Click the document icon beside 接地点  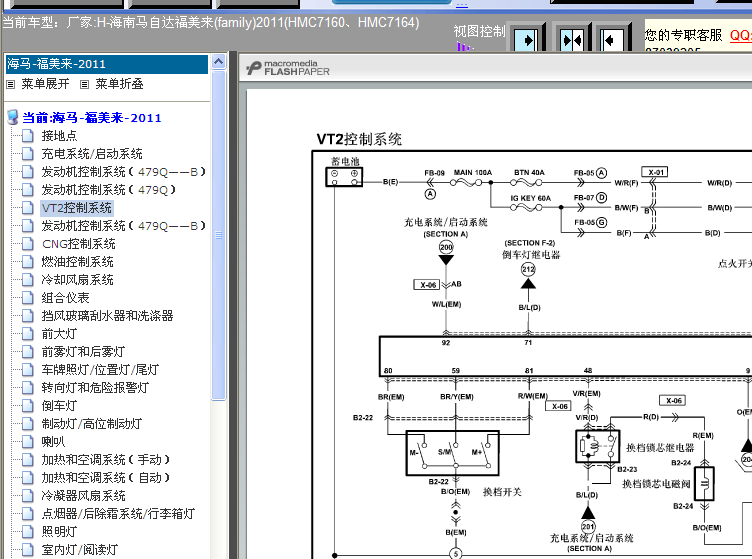click(x=28, y=136)
